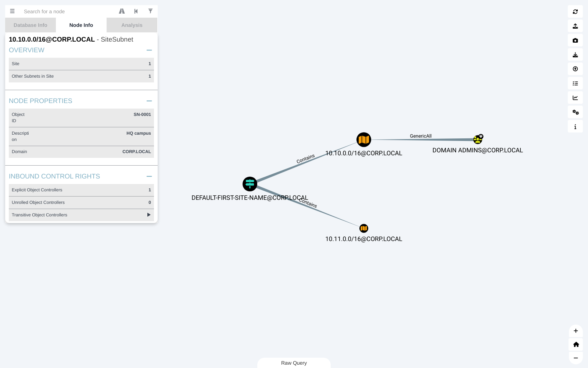Image resolution: width=588 pixels, height=368 pixels.
Task: Click the Site count row
Action: pos(81,64)
